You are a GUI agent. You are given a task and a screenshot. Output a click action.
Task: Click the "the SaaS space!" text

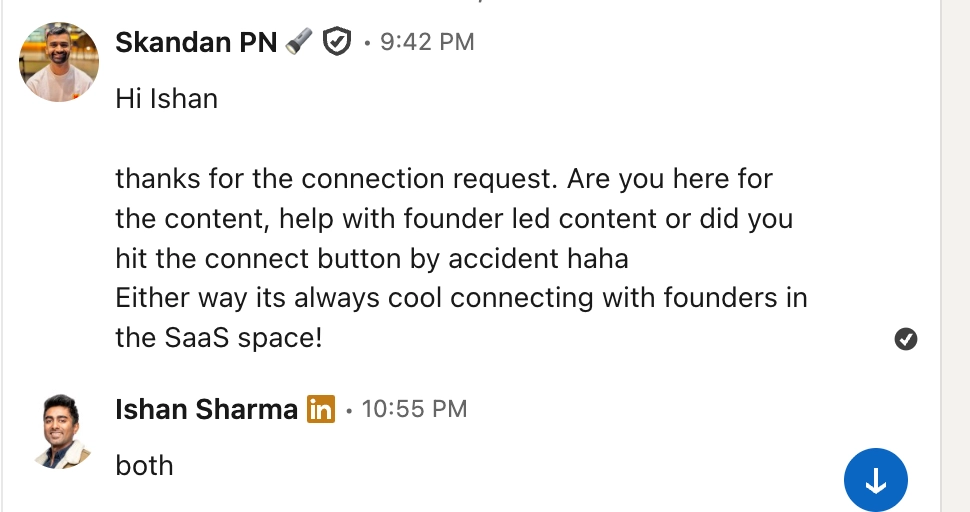pyautogui.click(x=219, y=338)
